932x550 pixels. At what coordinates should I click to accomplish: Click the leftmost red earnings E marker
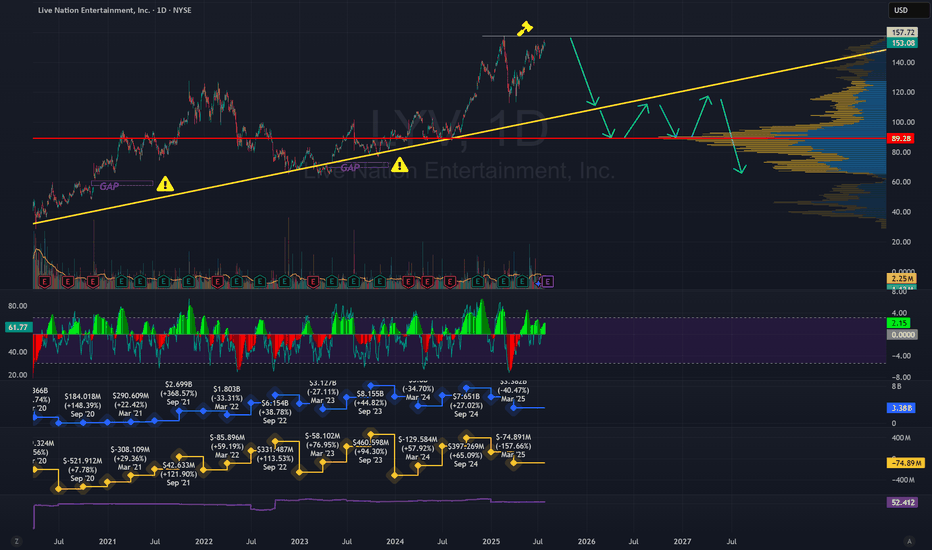(x=44, y=281)
